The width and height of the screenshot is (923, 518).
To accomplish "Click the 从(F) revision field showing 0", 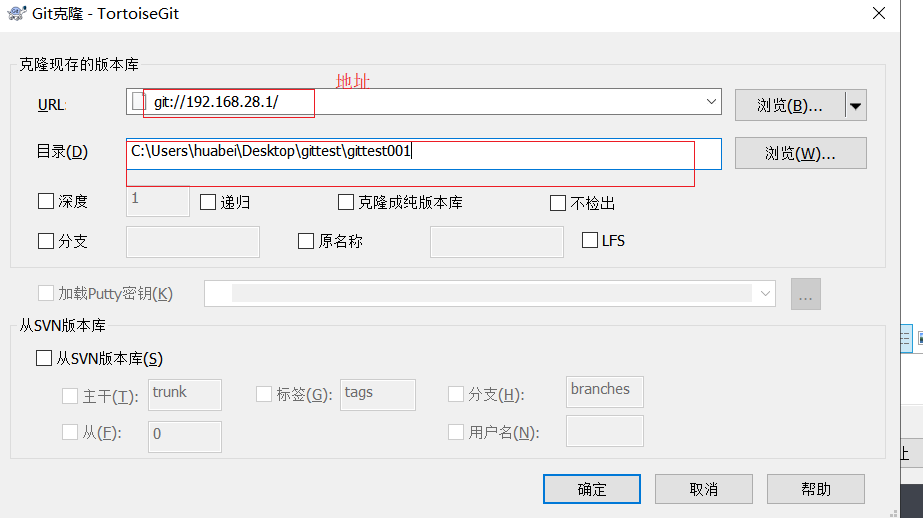I will click(185, 436).
